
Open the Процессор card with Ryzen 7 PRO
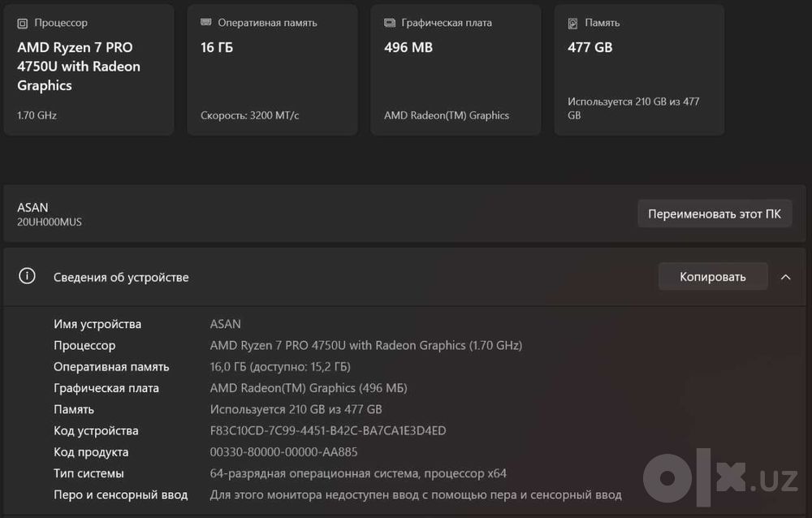(89, 70)
